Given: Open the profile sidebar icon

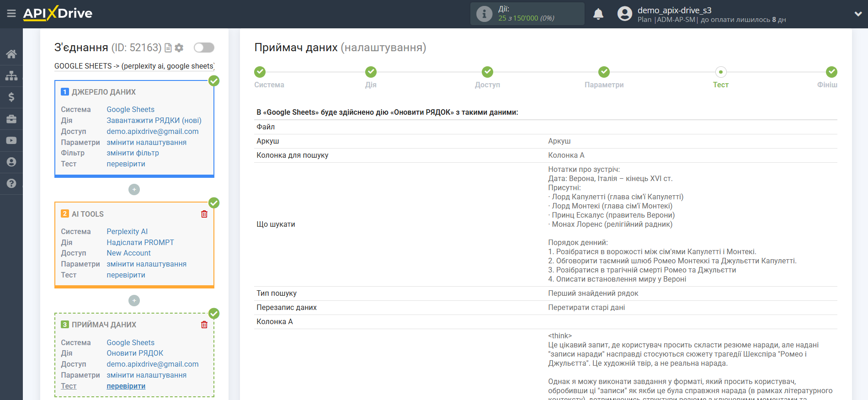Looking at the screenshot, I should click(11, 162).
